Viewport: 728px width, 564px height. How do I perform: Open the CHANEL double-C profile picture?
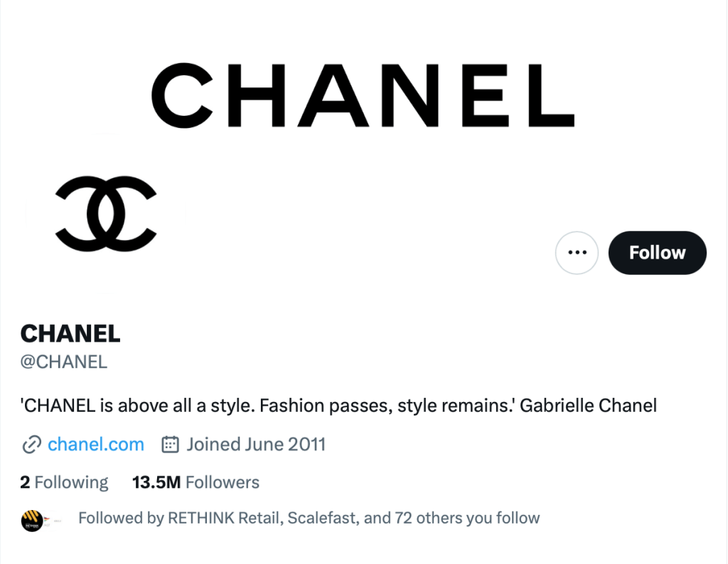point(105,214)
